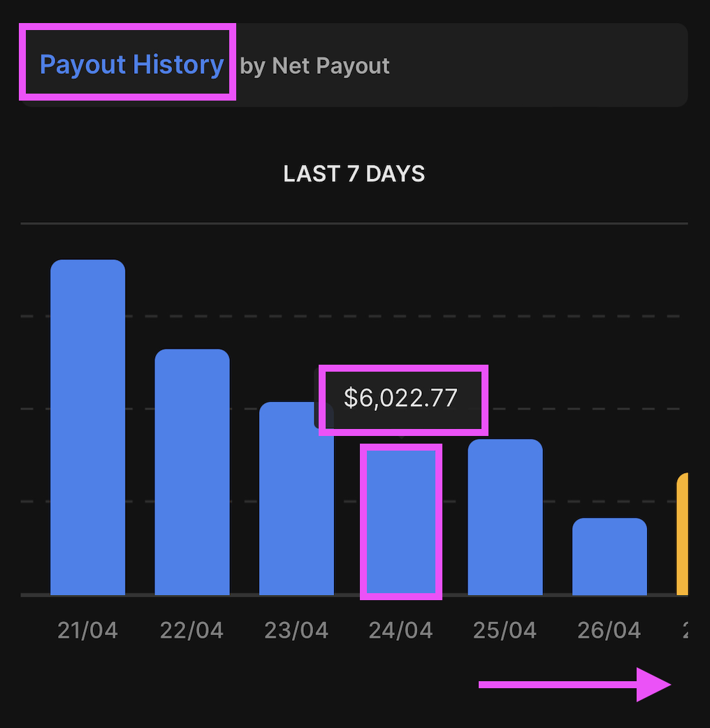This screenshot has height=728, width=710.
Task: Select the blue bar for 25/04
Action: [505, 517]
